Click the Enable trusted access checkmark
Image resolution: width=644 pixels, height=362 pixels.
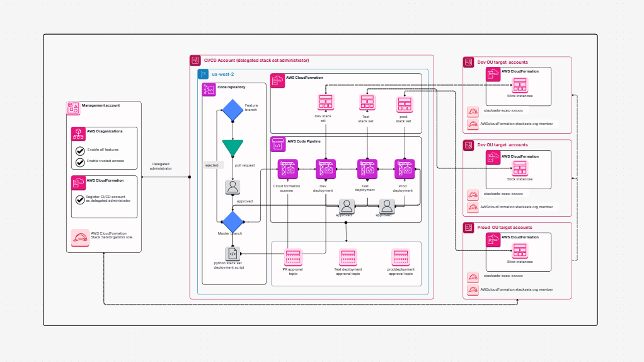pos(80,162)
